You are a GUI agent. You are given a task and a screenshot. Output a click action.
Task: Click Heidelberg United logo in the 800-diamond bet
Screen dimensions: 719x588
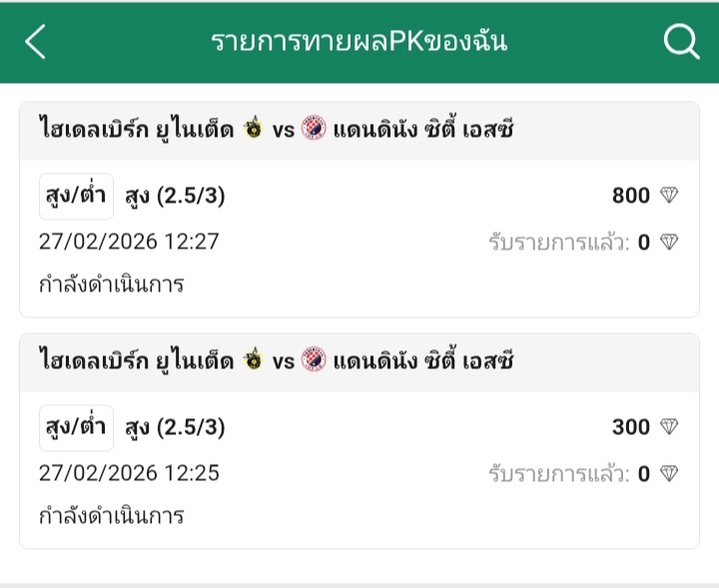(x=253, y=129)
